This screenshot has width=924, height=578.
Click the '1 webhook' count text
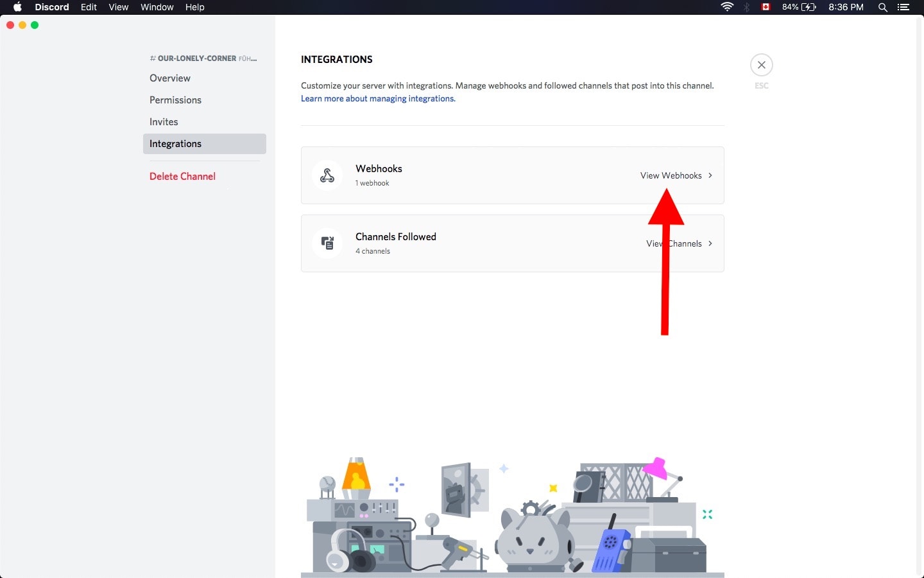click(x=372, y=183)
